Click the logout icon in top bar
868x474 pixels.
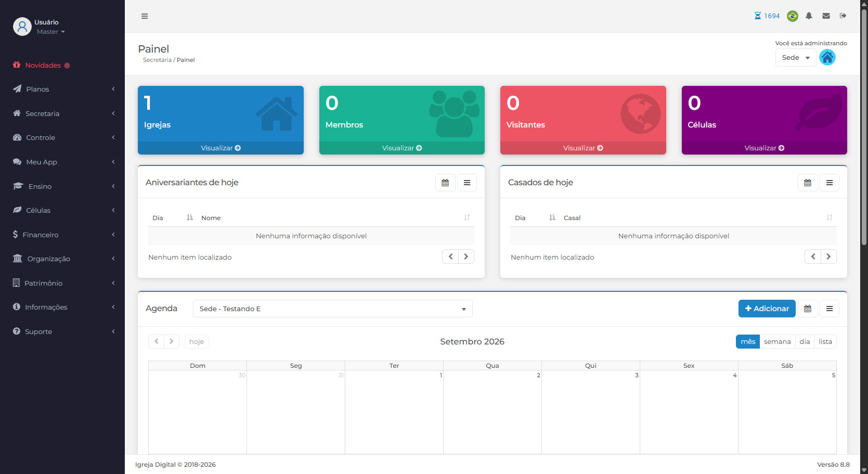pyautogui.click(x=843, y=16)
